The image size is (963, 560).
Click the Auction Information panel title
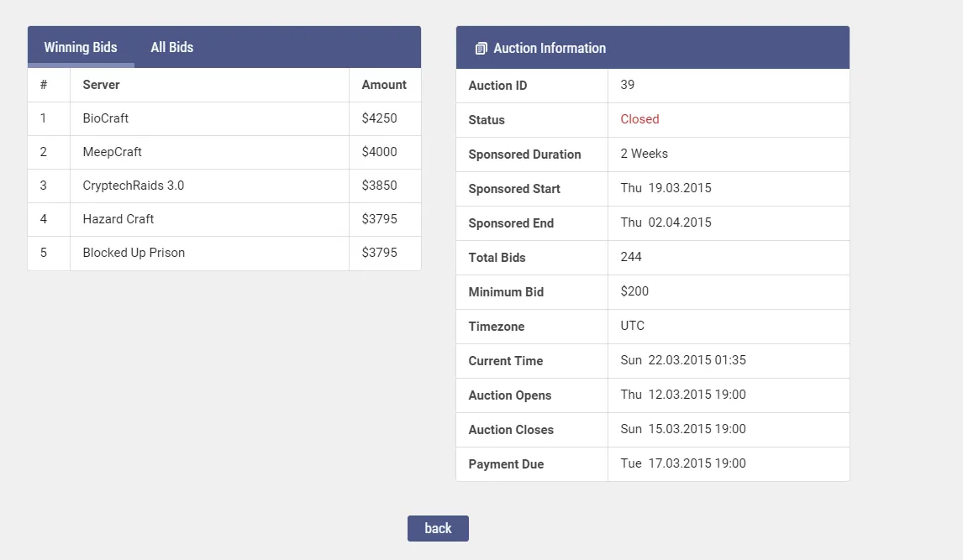pos(550,49)
